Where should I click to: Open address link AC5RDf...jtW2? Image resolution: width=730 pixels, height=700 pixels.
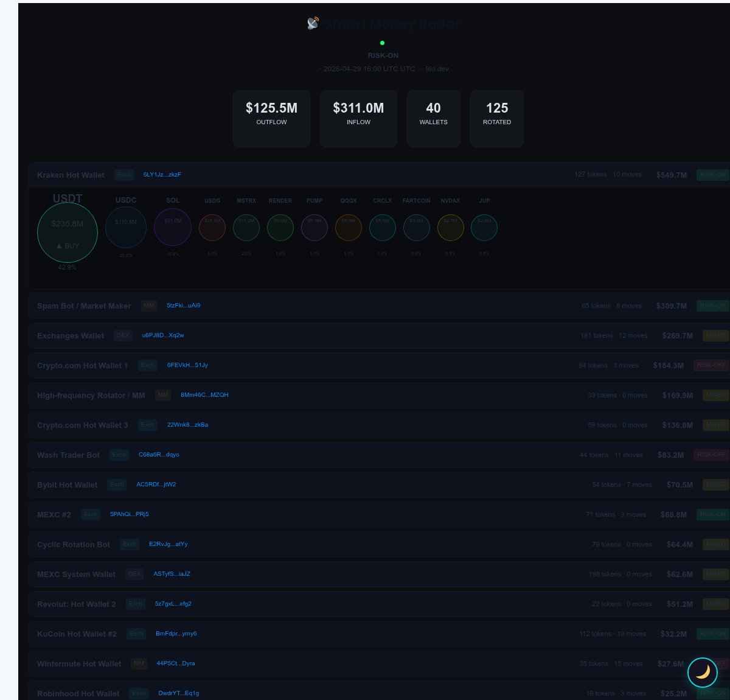pos(156,485)
